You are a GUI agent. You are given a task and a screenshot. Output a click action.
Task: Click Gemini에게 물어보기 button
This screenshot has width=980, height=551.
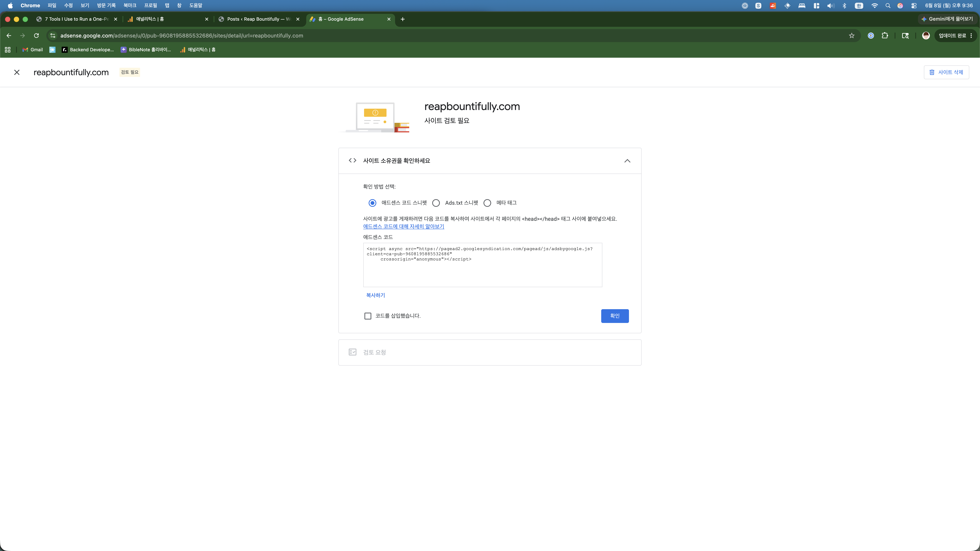(x=947, y=19)
